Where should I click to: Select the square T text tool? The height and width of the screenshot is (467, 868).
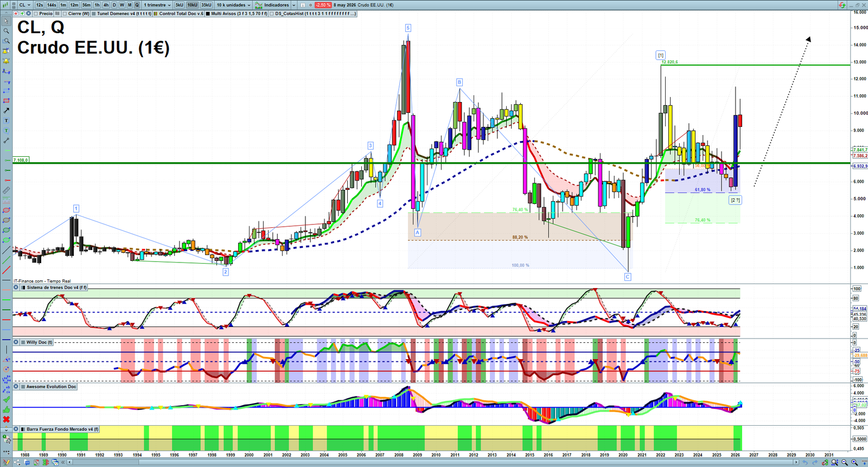[6, 120]
